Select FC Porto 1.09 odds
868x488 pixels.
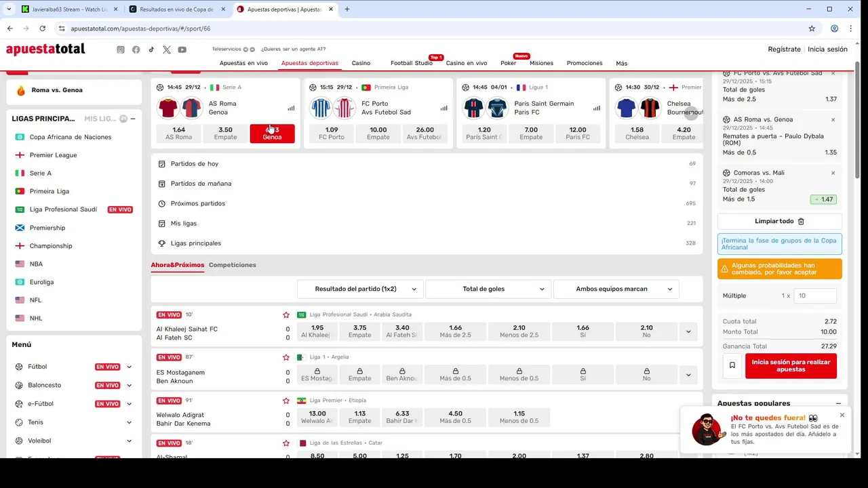(x=332, y=134)
